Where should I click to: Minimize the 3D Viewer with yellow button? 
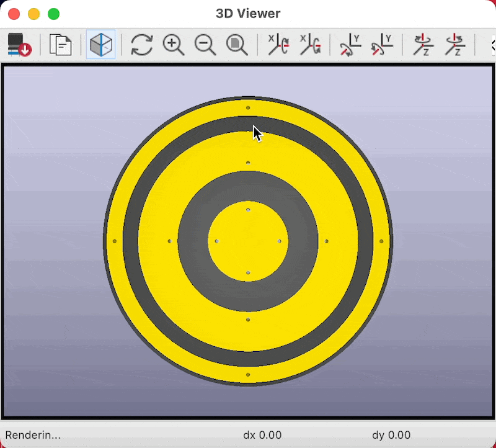(x=34, y=14)
